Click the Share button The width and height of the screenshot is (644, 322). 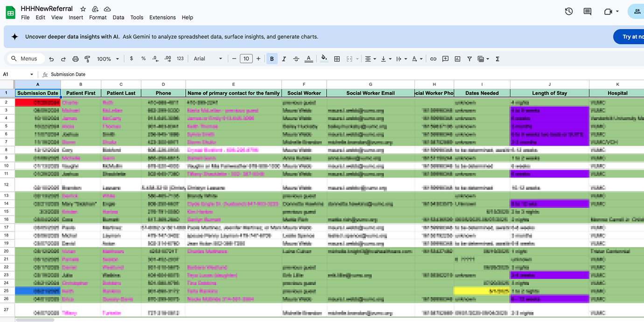tap(637, 12)
